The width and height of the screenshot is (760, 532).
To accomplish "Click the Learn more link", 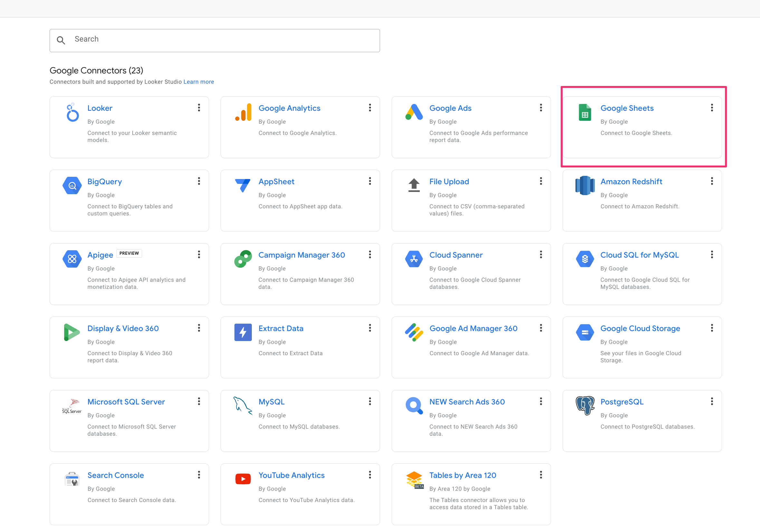I will [x=198, y=81].
